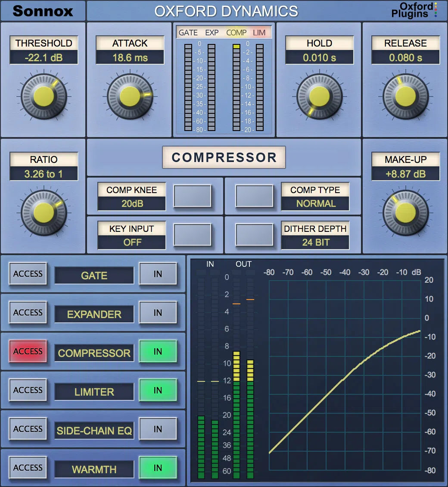Click ACCESS for SIDE-CHAIN EQ
The width and height of the screenshot is (448, 487).
(x=28, y=429)
